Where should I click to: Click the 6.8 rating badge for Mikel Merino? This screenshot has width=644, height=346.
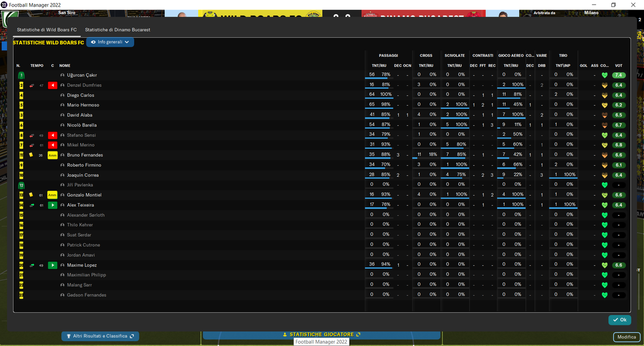point(619,145)
